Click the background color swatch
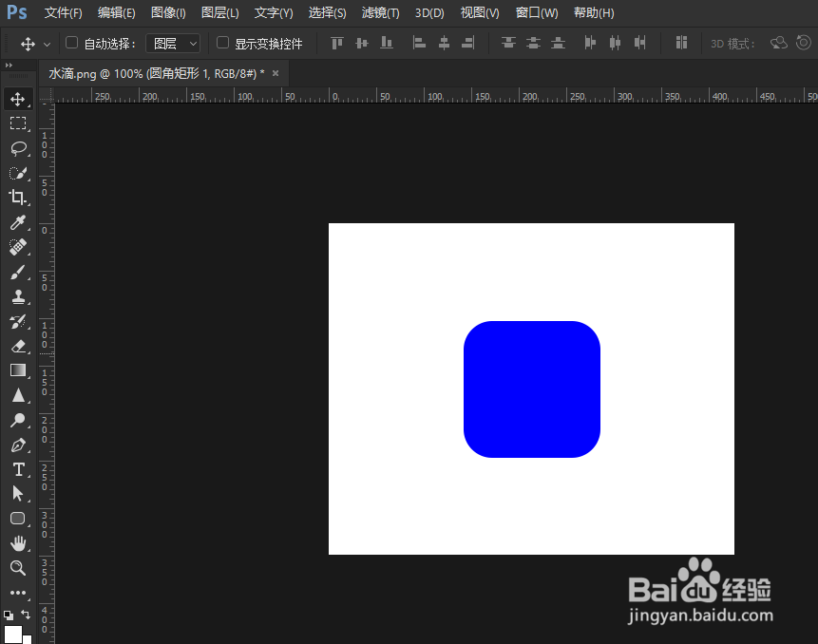The image size is (818, 644). point(28,639)
